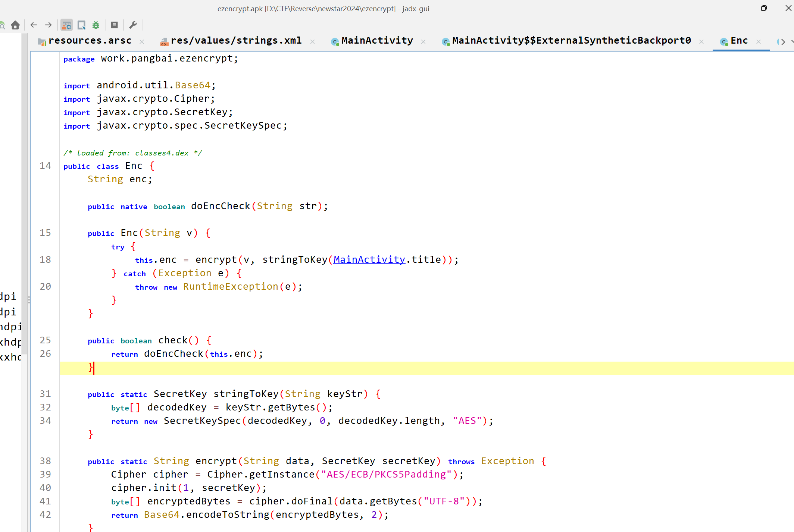The height and width of the screenshot is (532, 794).
Task: Click the RuntimeException class reference
Action: [231, 286]
